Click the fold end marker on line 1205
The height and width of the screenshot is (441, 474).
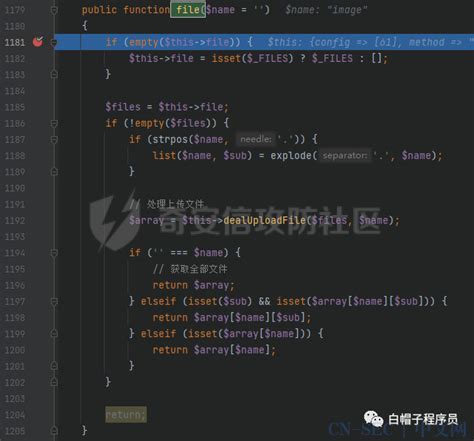tap(54, 431)
